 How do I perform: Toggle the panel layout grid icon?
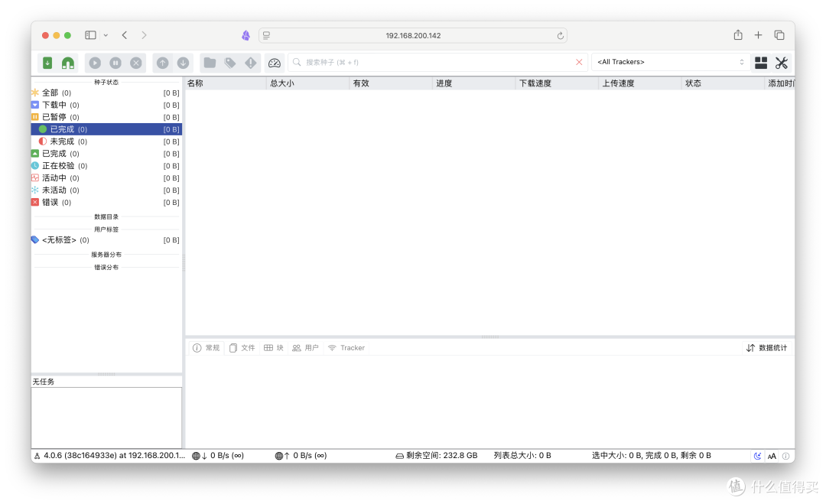(x=761, y=63)
